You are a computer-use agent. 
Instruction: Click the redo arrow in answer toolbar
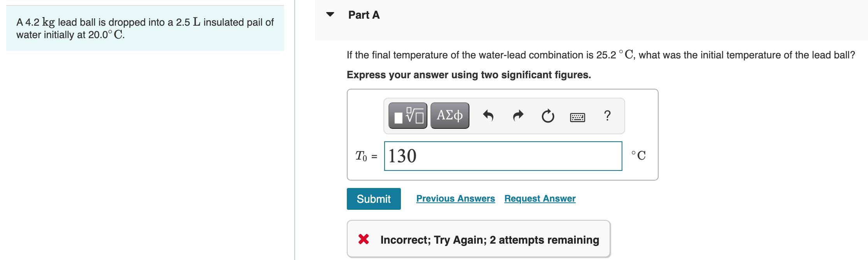518,116
